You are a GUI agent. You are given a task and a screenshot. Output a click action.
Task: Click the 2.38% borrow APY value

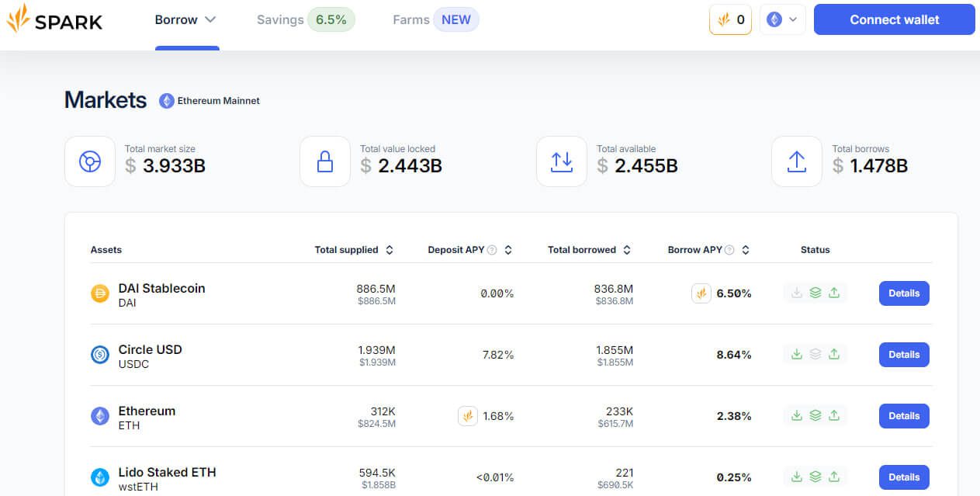[734, 416]
